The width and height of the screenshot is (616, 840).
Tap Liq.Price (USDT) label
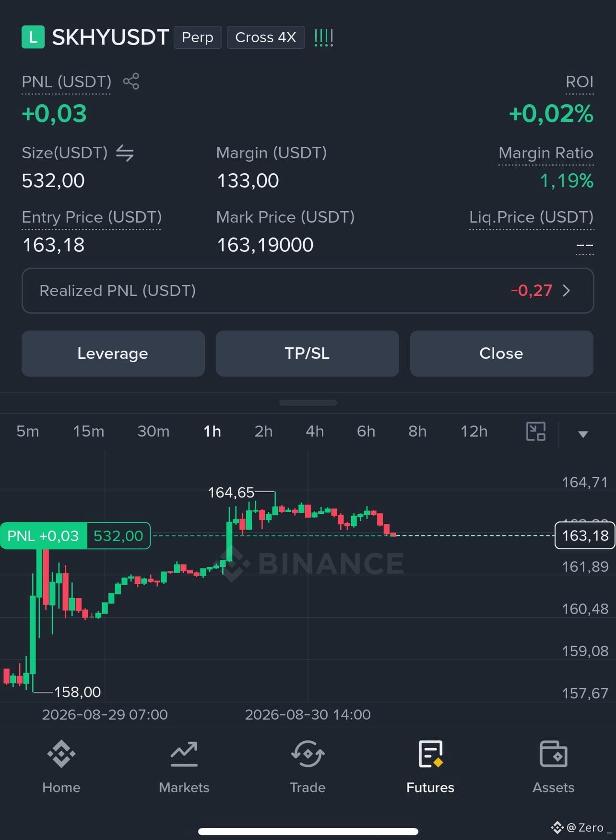coord(532,217)
